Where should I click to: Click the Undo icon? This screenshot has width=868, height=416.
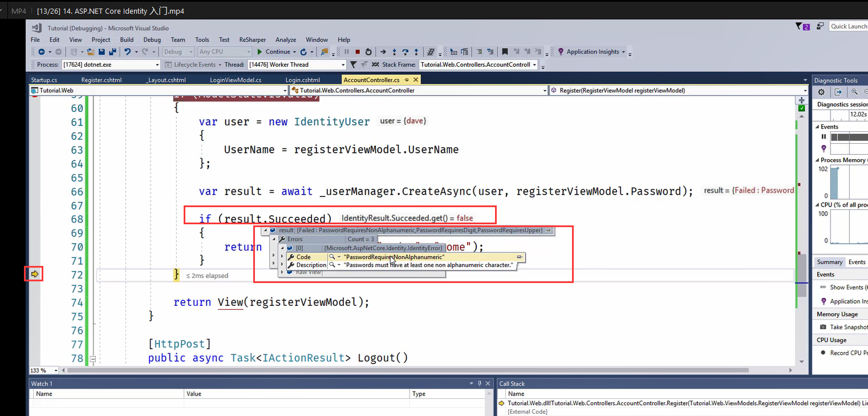pos(127,51)
